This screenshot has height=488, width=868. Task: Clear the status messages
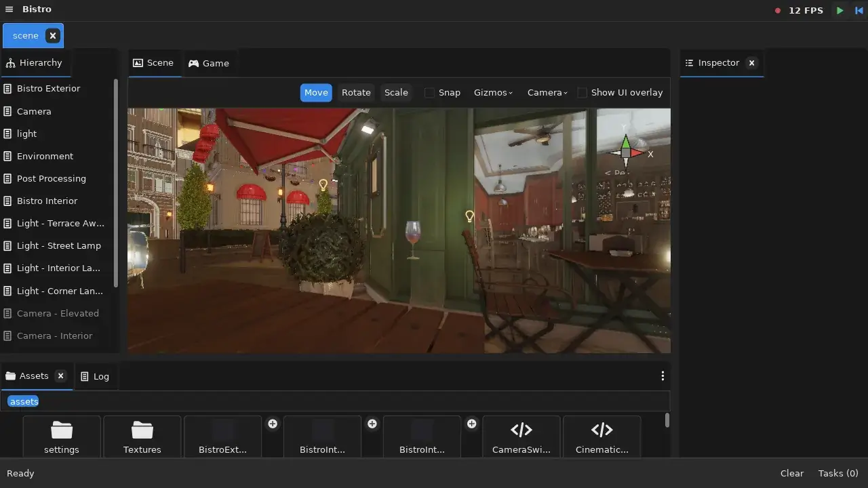pos(792,474)
